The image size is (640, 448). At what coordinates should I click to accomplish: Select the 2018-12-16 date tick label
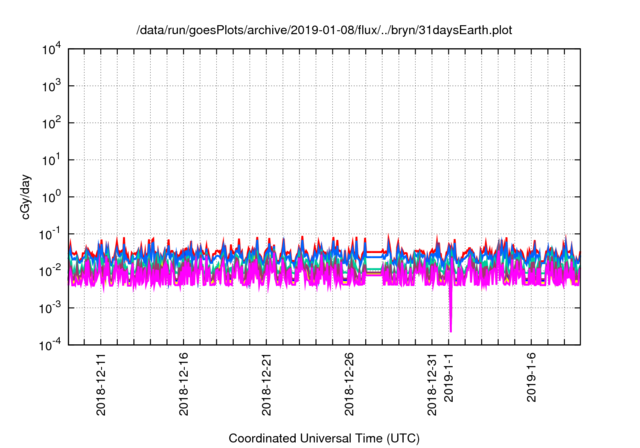click(x=184, y=384)
